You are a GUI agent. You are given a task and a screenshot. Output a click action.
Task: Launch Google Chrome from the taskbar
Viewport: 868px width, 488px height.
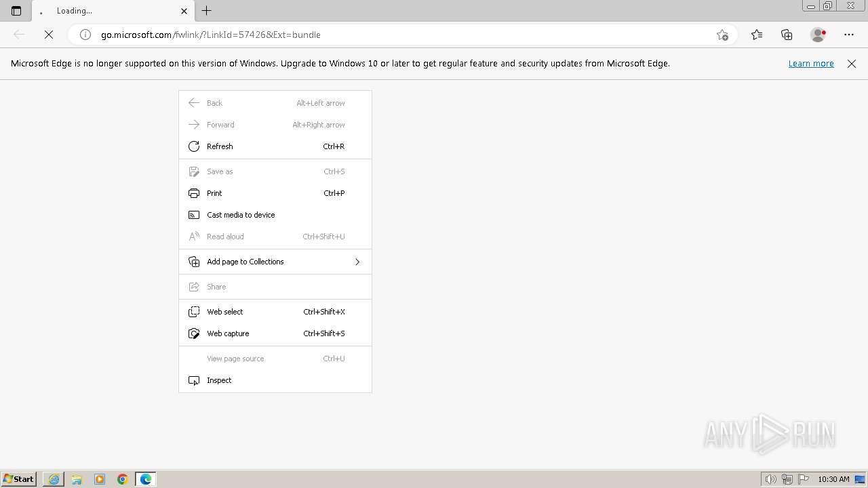pyautogui.click(x=123, y=479)
